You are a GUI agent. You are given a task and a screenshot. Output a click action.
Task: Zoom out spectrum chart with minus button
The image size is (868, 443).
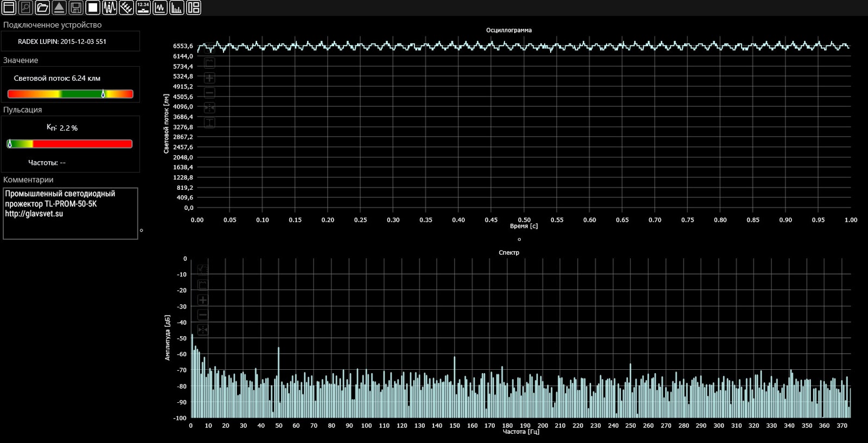pos(203,315)
